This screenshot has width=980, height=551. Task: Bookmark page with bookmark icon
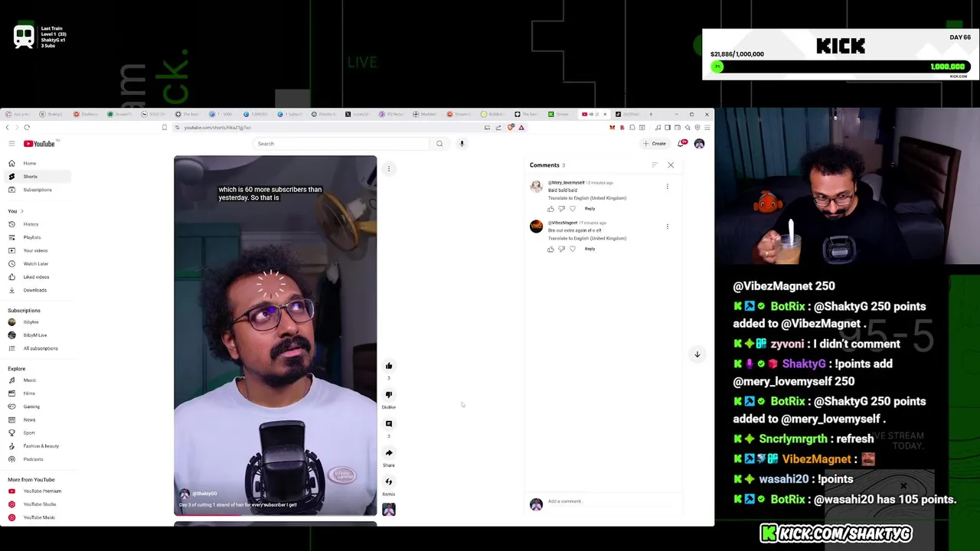(164, 128)
